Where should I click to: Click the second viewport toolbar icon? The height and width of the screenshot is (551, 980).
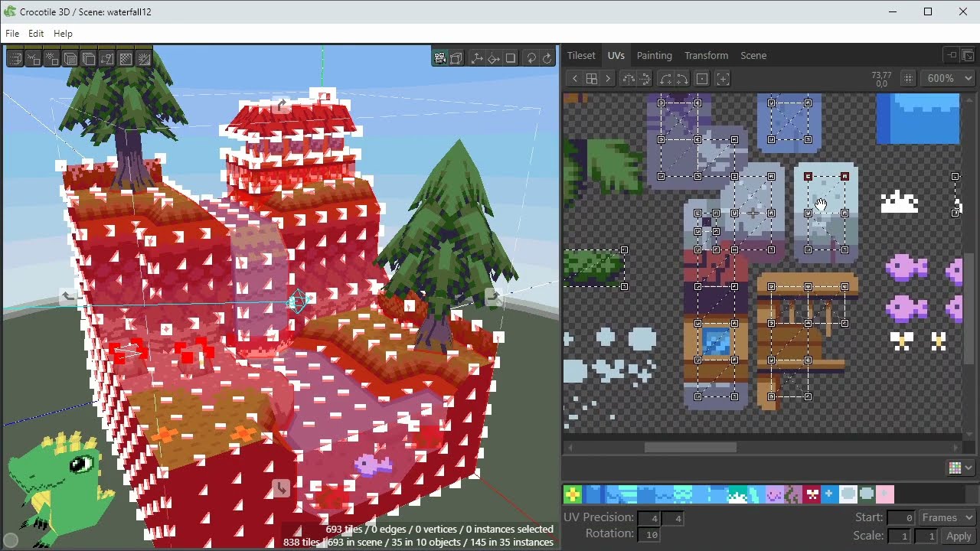[x=33, y=59]
